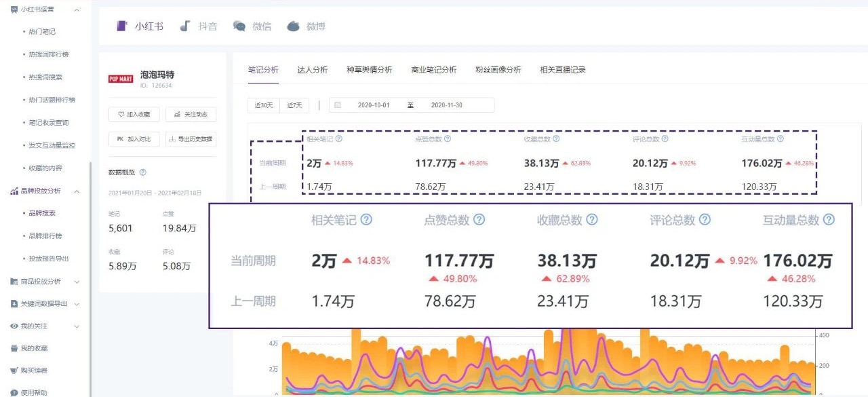Open 热门笔记 in the sidebar
Viewport: 868px width, 397px height.
coord(43,32)
